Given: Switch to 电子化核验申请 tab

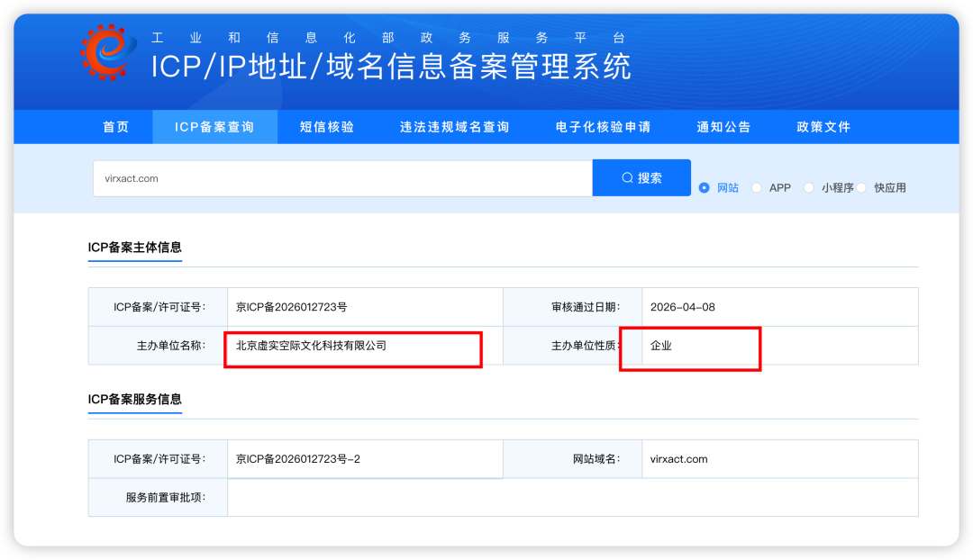Looking at the screenshot, I should point(603,127).
